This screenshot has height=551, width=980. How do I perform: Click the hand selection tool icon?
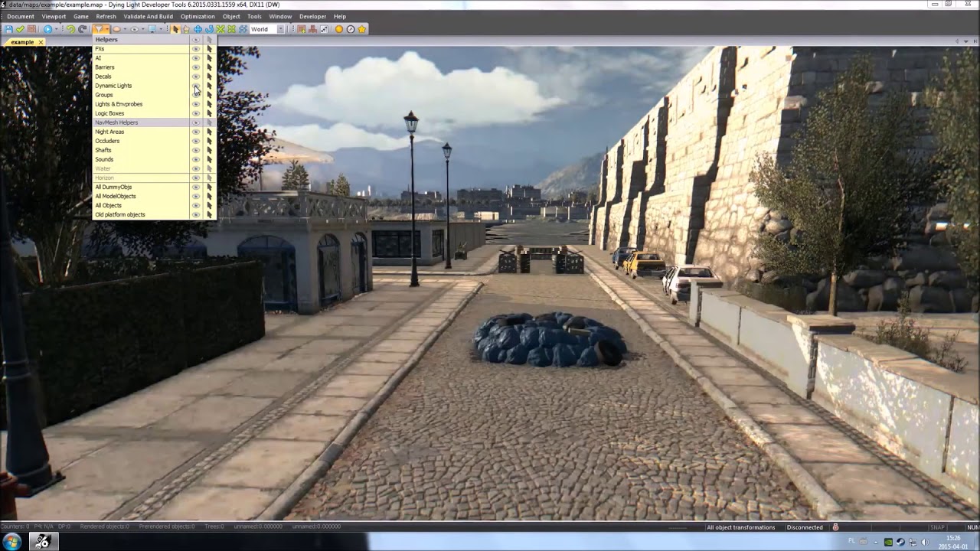click(186, 29)
